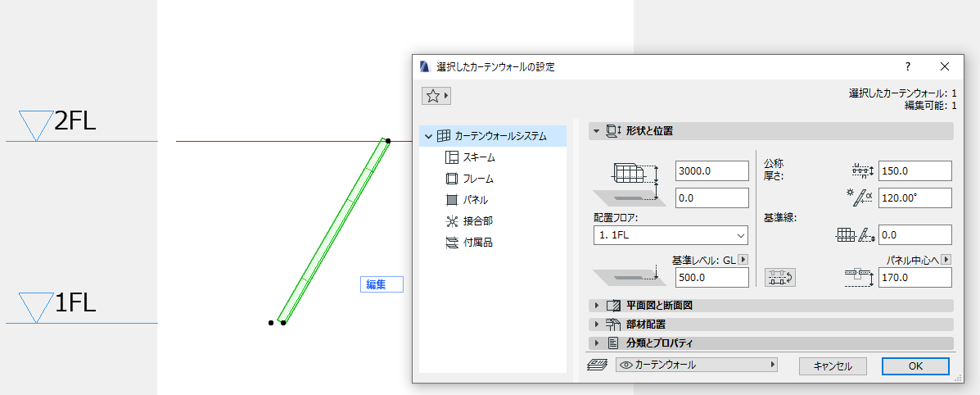Edit the slant angle field 120.00°
The height and width of the screenshot is (395, 980).
(915, 197)
